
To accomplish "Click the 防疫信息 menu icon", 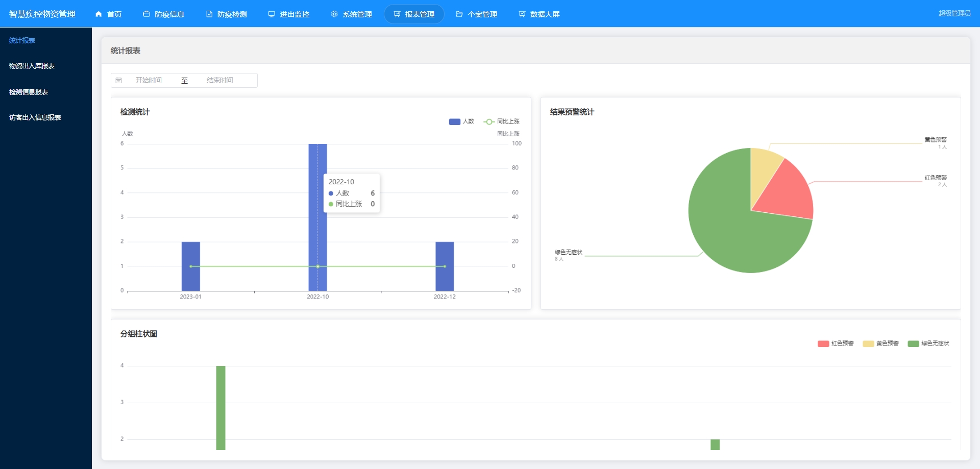I will coord(146,14).
